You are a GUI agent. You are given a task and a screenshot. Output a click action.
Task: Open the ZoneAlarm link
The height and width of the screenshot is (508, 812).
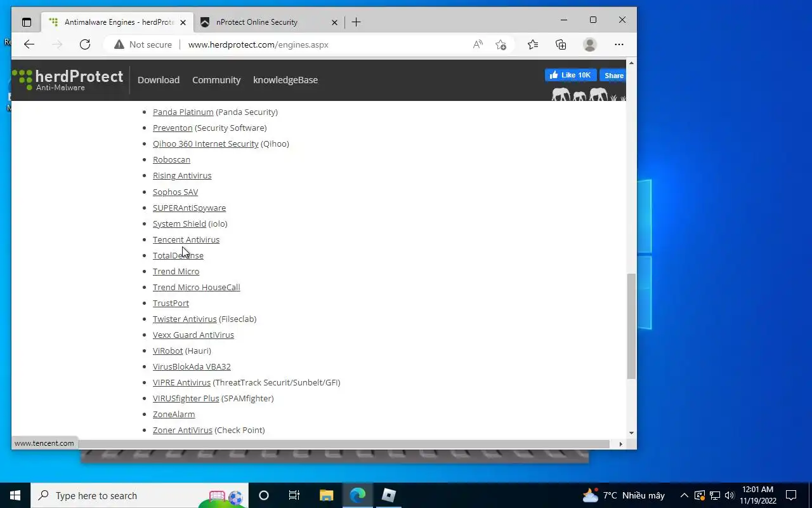[x=174, y=414]
